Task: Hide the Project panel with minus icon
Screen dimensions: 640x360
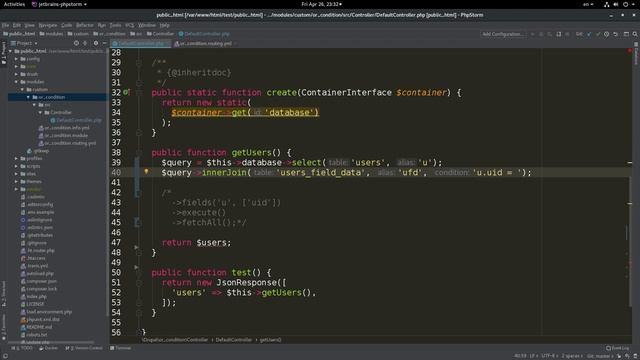Action: (104, 43)
